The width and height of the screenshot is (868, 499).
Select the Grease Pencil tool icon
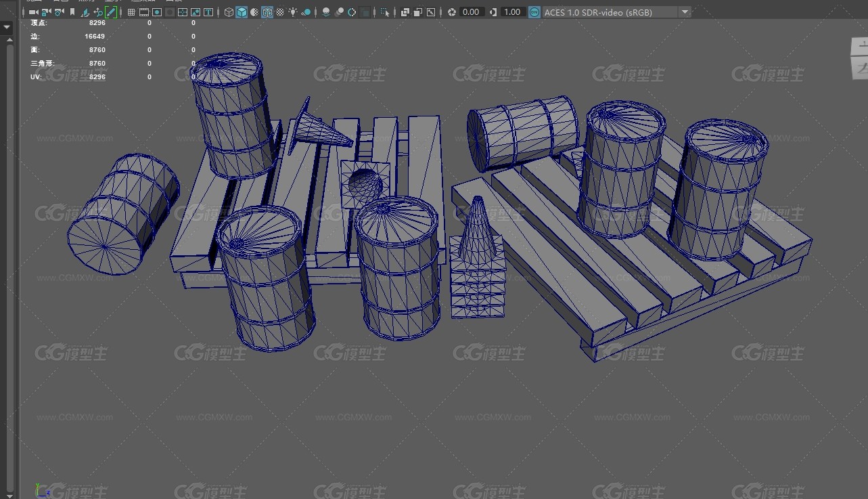click(x=110, y=12)
